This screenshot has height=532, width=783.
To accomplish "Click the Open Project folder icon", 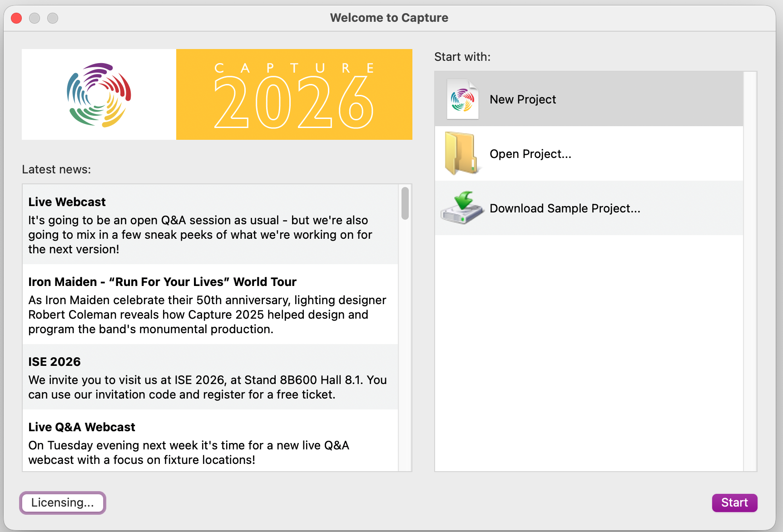I will click(x=461, y=153).
